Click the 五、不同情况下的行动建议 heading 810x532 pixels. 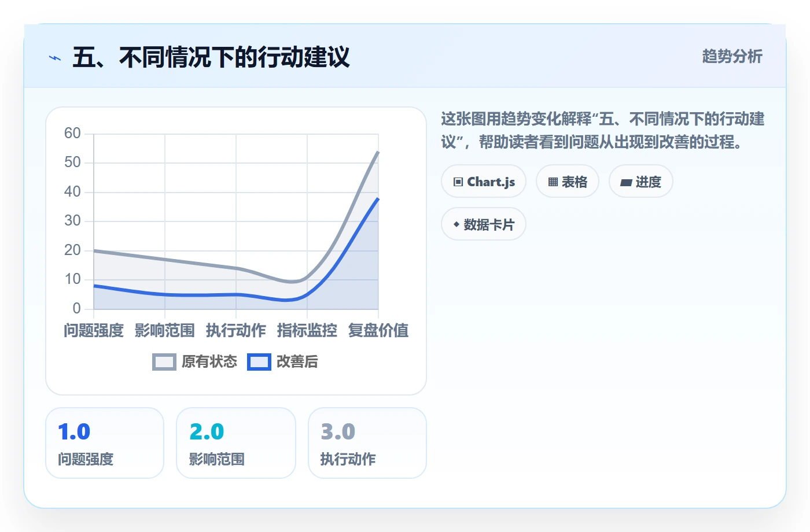click(x=211, y=57)
